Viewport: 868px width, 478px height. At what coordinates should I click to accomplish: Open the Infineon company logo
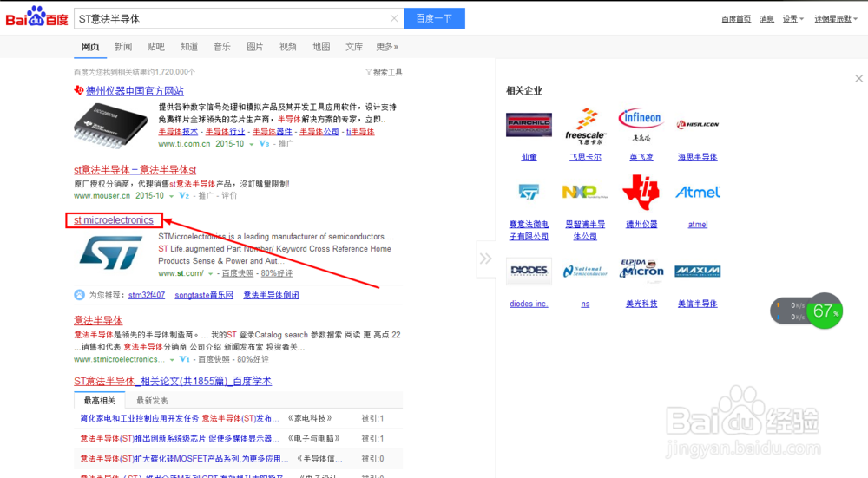coord(641,124)
